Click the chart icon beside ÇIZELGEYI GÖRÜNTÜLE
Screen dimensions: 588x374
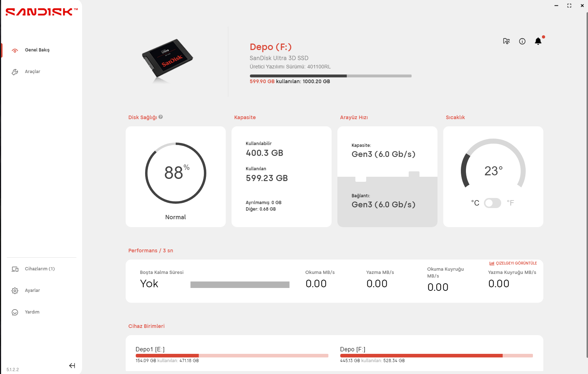tap(492, 263)
